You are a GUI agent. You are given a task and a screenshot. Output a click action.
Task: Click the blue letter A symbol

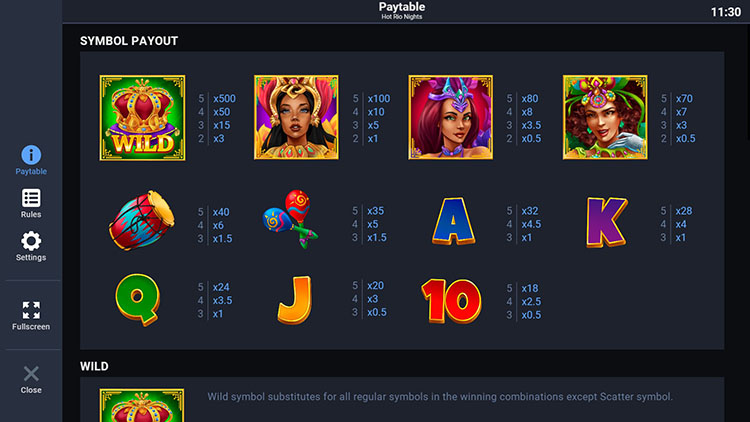(x=452, y=221)
